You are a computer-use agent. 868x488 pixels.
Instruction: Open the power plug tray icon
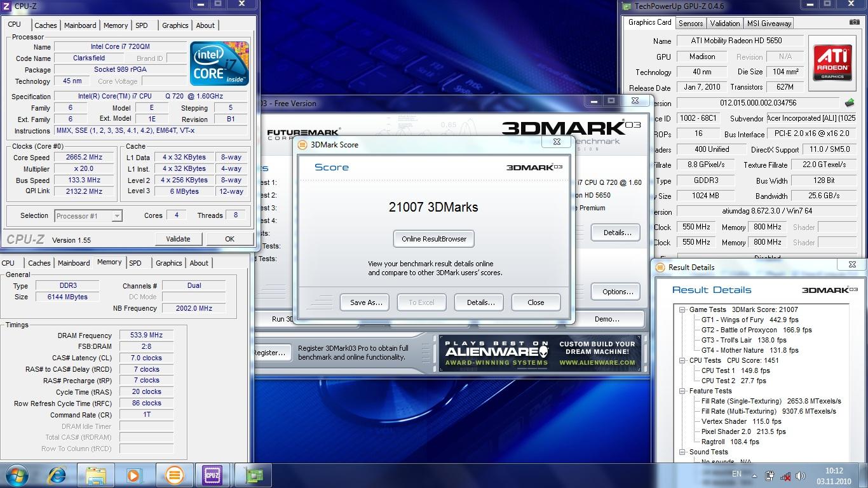click(770, 475)
